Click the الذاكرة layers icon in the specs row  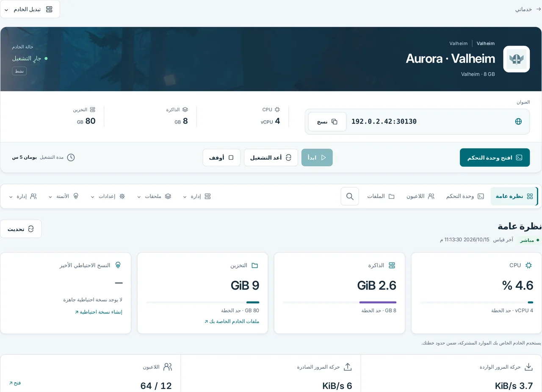pyautogui.click(x=185, y=109)
